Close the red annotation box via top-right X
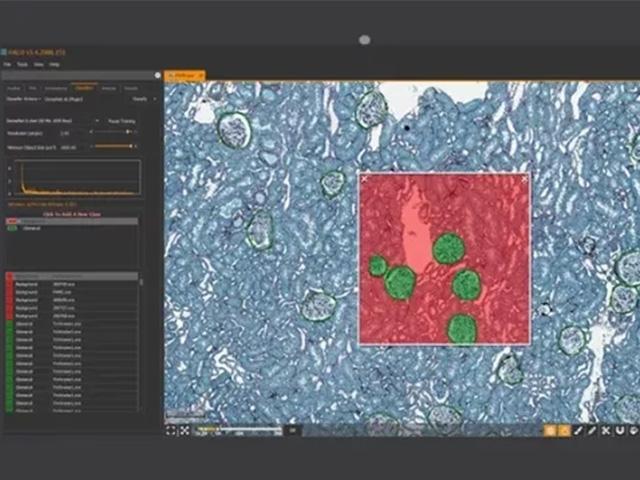The height and width of the screenshot is (480, 640). (x=524, y=179)
